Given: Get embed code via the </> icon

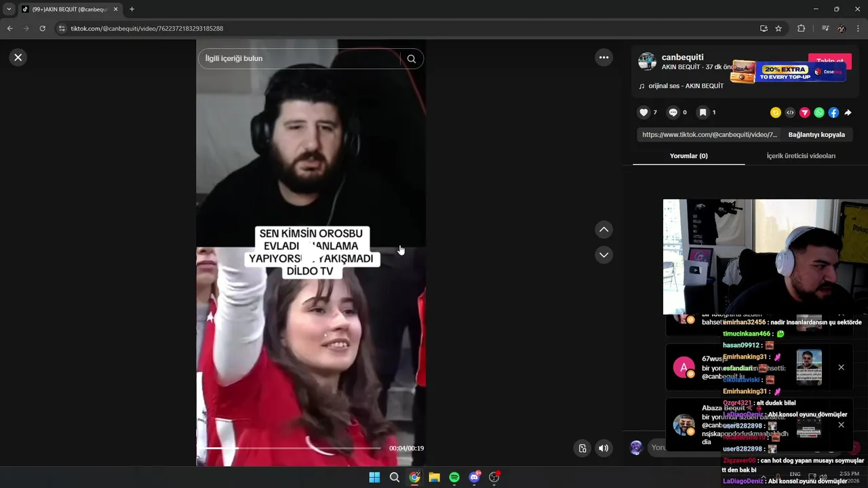Looking at the screenshot, I should 790,113.
